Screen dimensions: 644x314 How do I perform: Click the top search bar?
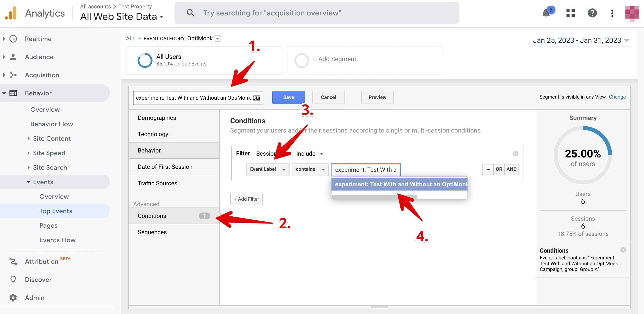pos(317,13)
